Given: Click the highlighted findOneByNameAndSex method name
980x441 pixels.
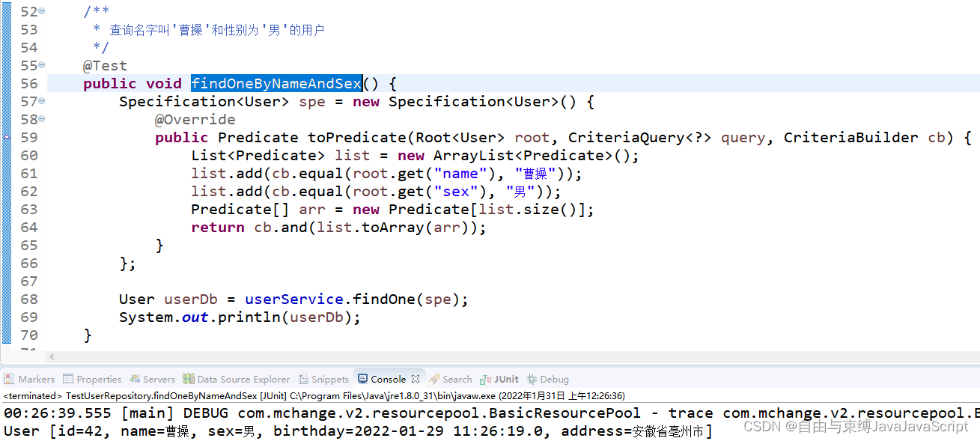Looking at the screenshot, I should pyautogui.click(x=276, y=83).
